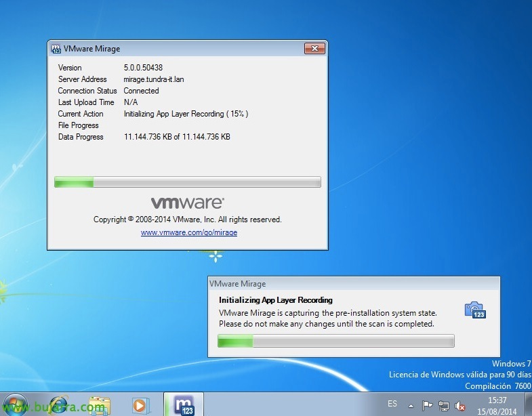Click the main Mirage window progress bar
Viewport: 532px width, 416px height.
(x=188, y=182)
